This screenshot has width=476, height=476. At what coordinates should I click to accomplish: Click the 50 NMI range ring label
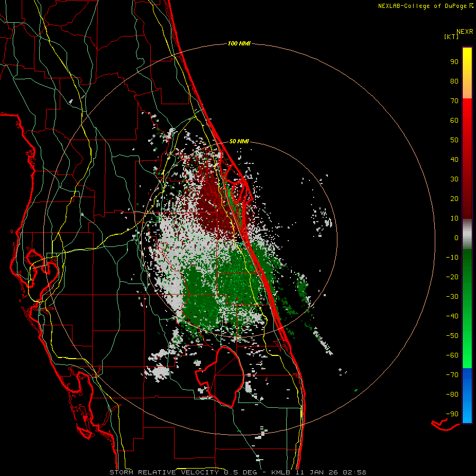tap(239, 141)
